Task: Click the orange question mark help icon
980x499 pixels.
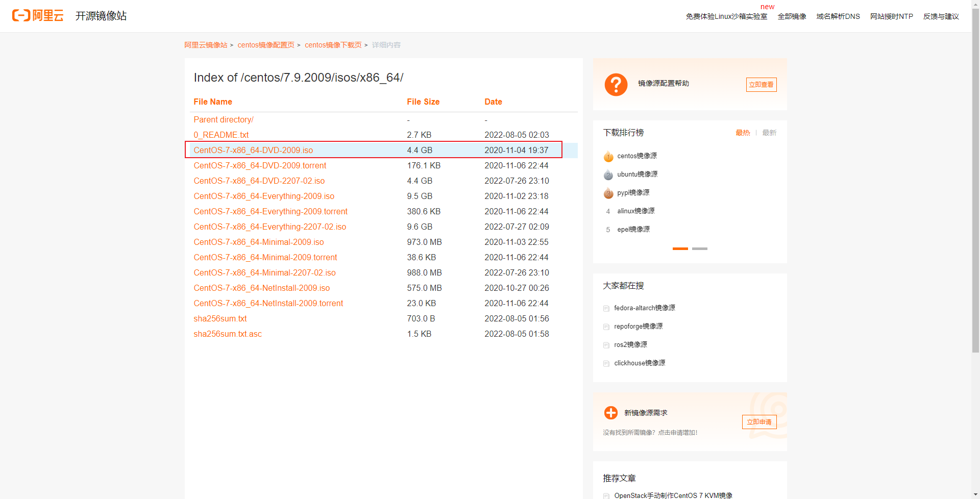Action: tap(616, 84)
